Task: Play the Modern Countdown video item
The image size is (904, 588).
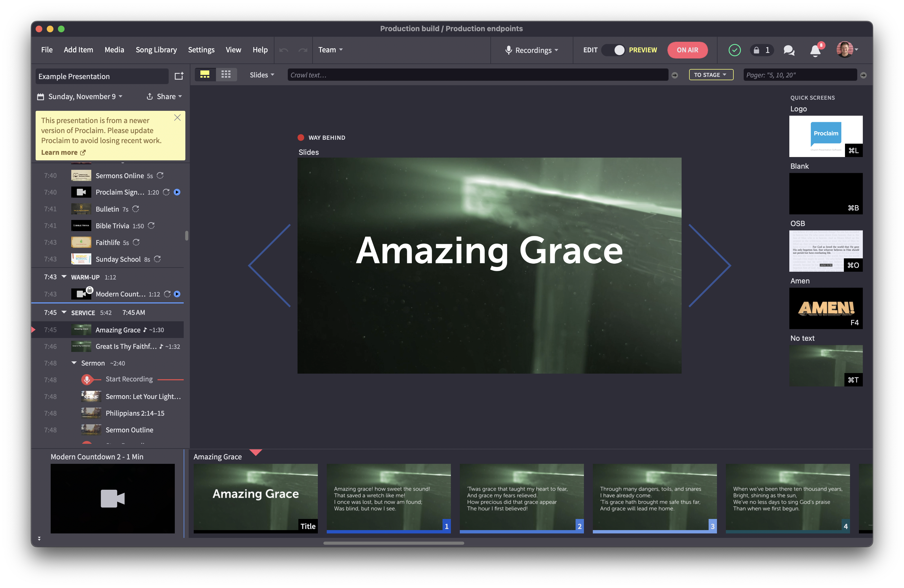Action: pyautogui.click(x=177, y=294)
